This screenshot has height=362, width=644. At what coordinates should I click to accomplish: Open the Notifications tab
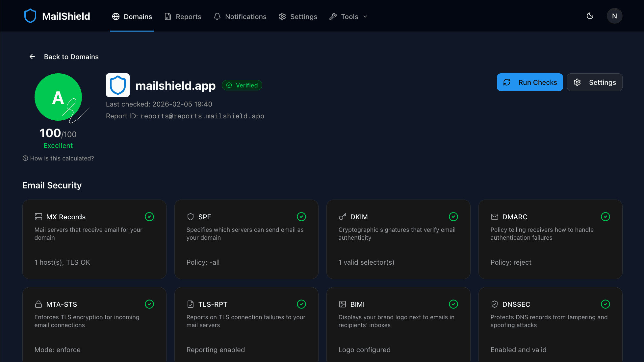(240, 16)
